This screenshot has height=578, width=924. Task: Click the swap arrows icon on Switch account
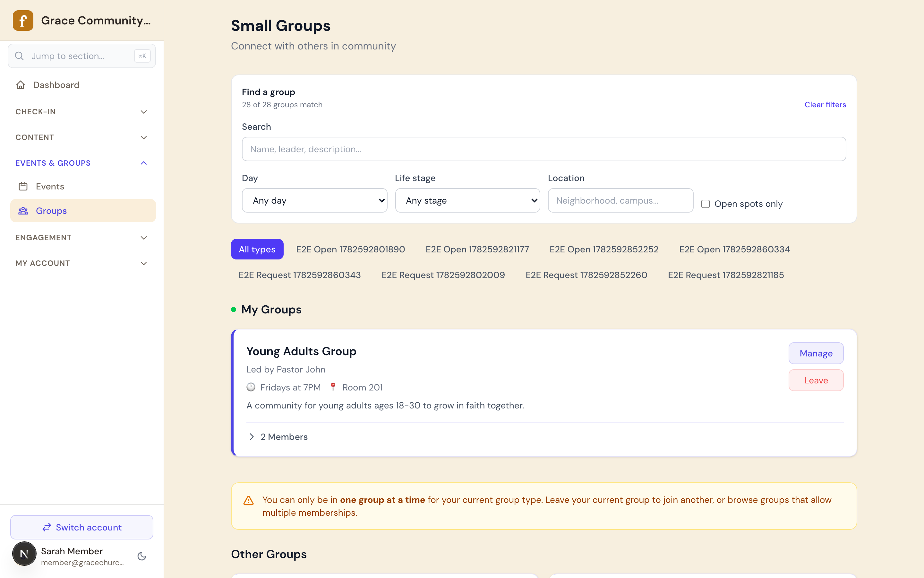tap(47, 528)
